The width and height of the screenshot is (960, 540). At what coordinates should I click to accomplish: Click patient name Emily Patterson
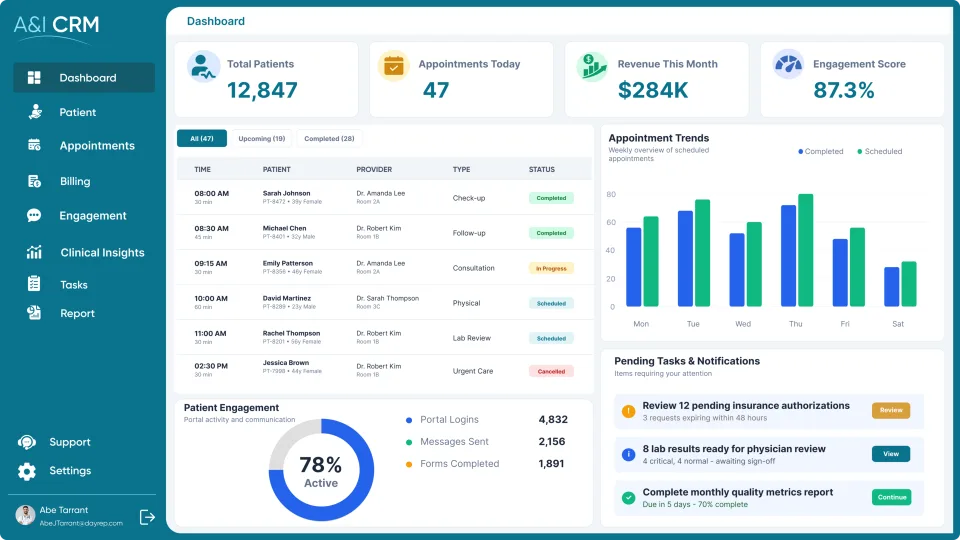coord(288,263)
